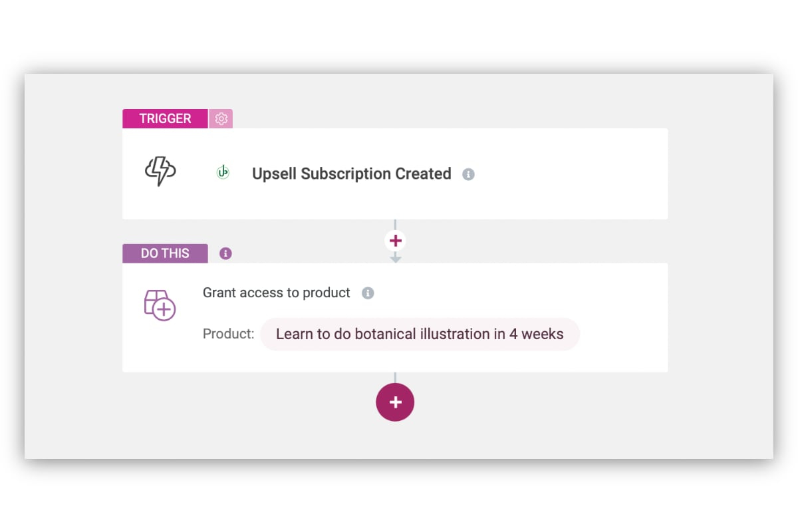This screenshot has height=532, width=798.
Task: Click the Product: field label
Action: pos(228,334)
